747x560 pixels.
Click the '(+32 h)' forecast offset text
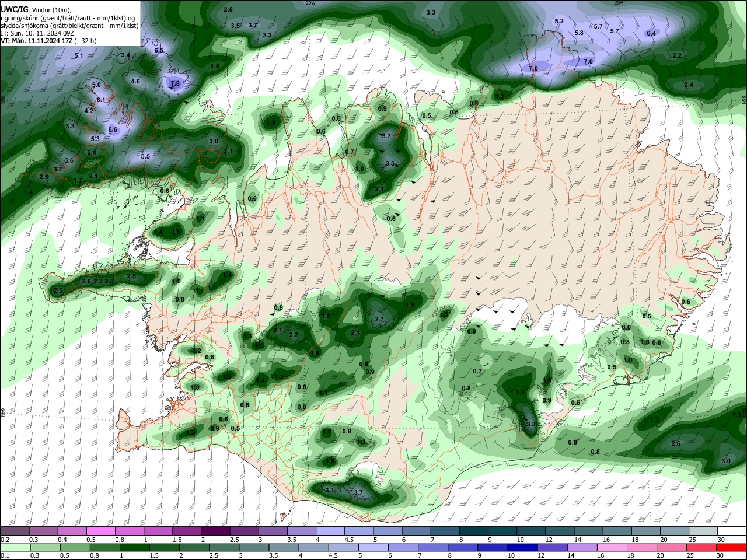pos(85,41)
